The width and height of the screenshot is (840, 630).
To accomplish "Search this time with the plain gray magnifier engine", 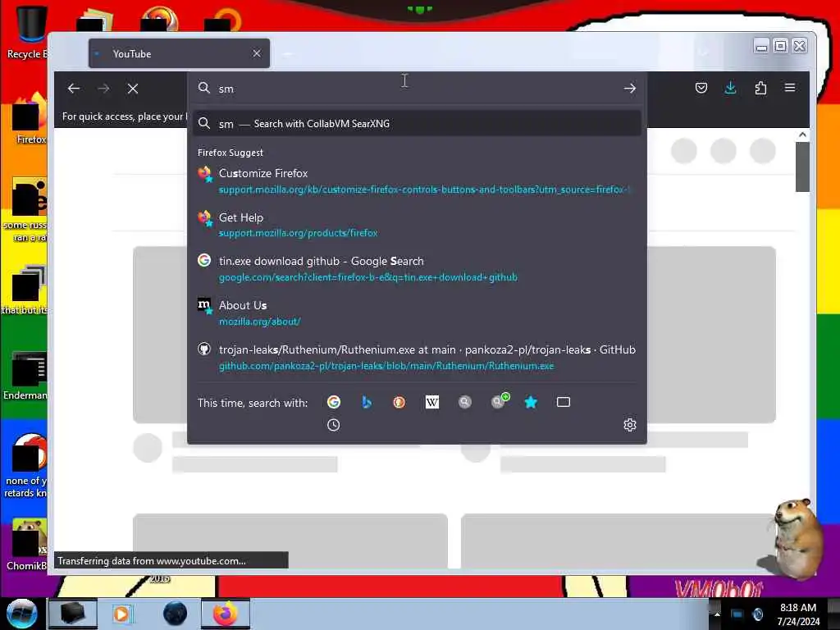I will (464, 402).
